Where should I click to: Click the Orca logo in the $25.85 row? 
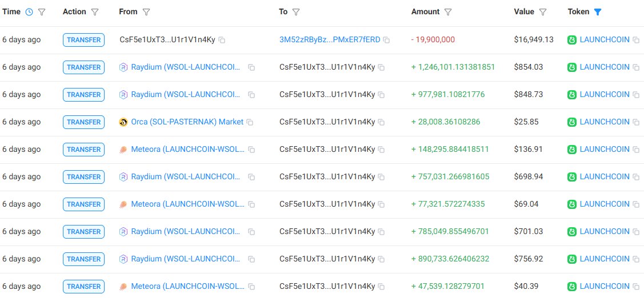pos(123,122)
